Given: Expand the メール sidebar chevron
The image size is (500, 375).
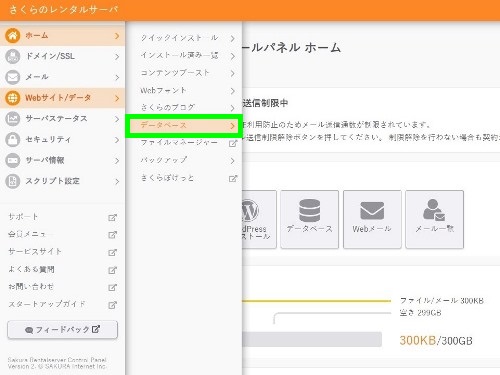Looking at the screenshot, I should [117, 77].
